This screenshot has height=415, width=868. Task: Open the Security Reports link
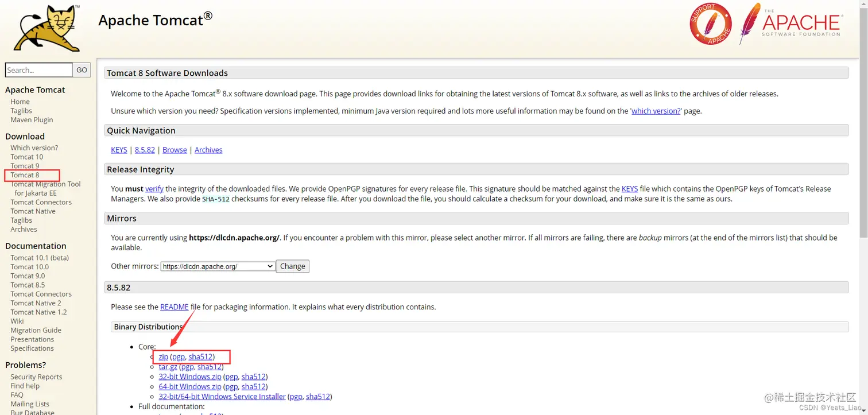(x=36, y=377)
